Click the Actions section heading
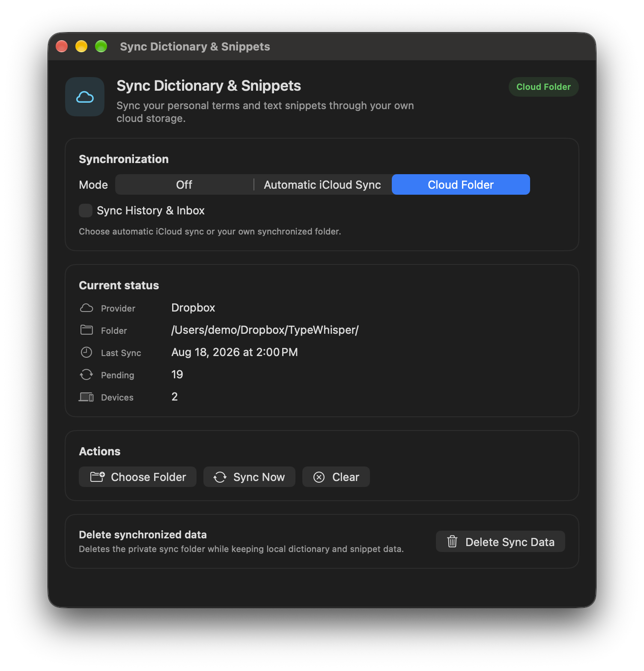644x671 pixels. 100,451
